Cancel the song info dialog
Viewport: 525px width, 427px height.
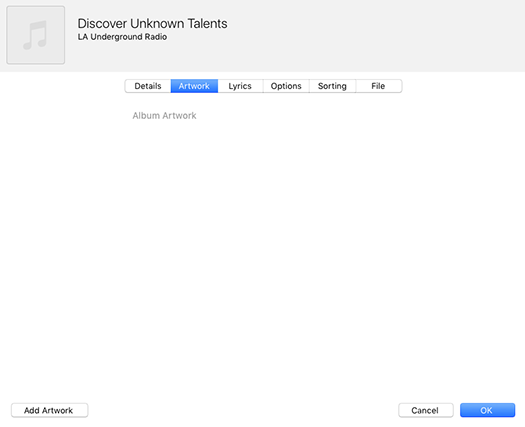[426, 410]
